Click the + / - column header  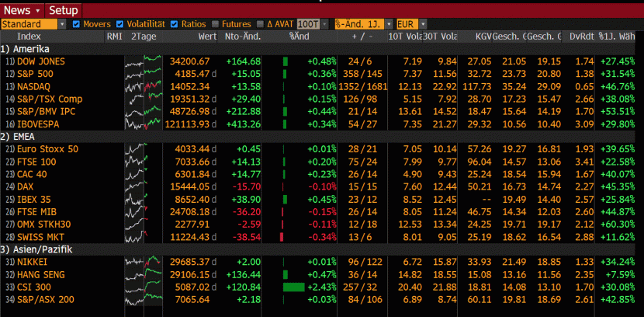click(x=362, y=37)
